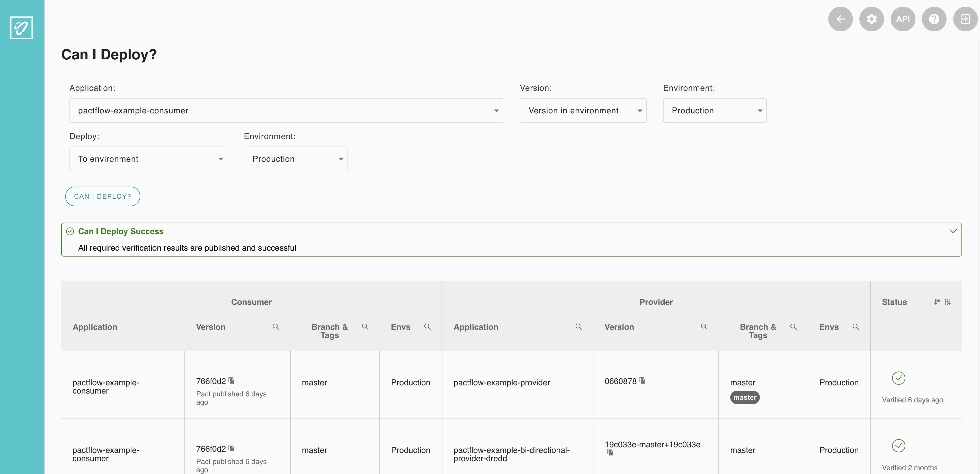Image resolution: width=980 pixels, height=474 pixels.
Task: Click consumer Application column header
Action: click(95, 327)
